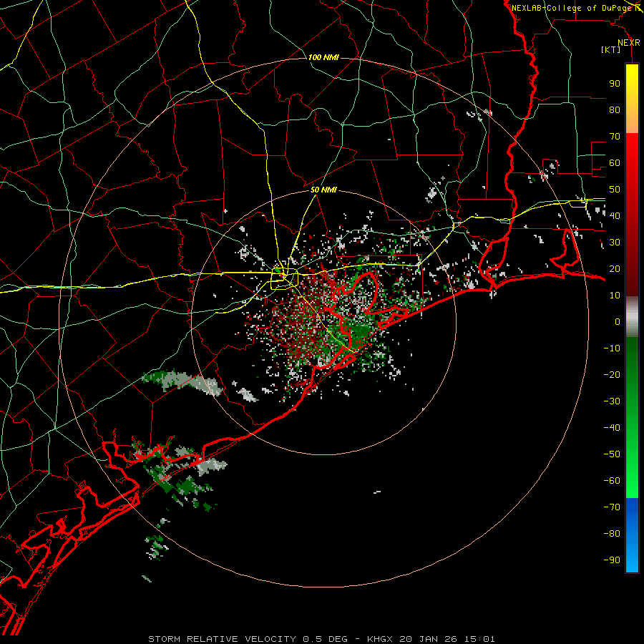Select the -40 value on velocity scale
Screen dimensions: 644x644
tap(612, 428)
